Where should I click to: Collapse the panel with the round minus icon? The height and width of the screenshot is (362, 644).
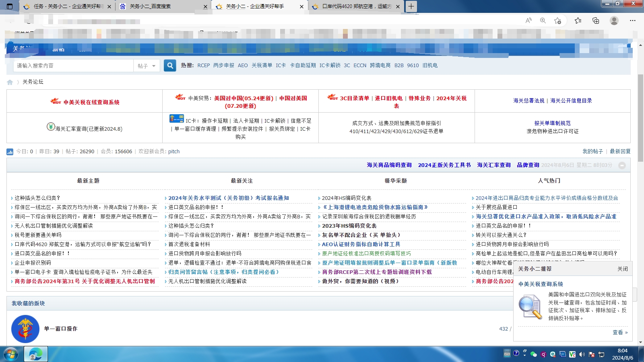(622, 165)
